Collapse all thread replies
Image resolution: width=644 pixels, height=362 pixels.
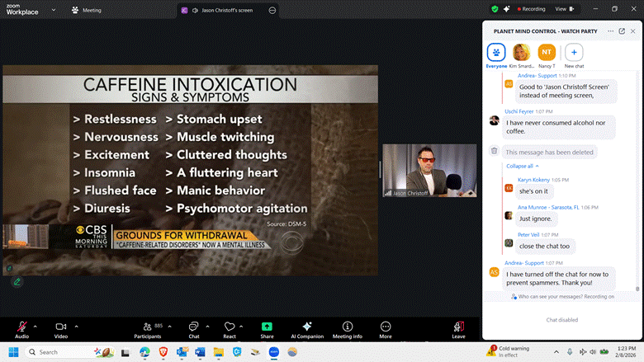click(x=523, y=166)
